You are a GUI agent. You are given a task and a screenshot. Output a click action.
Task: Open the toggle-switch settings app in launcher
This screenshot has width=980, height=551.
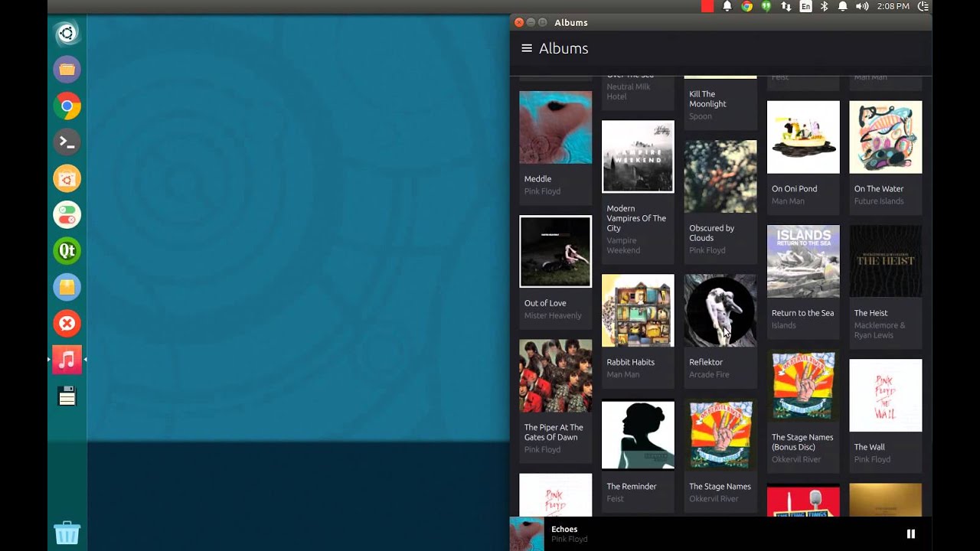tap(67, 214)
